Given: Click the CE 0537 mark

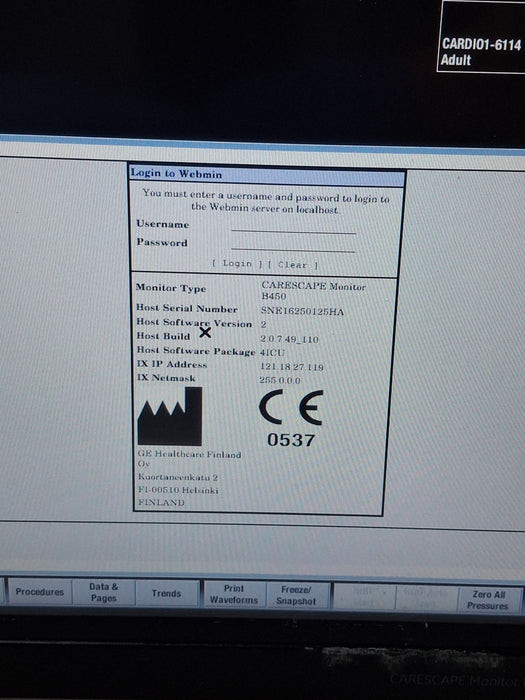Looking at the screenshot, I should pyautogui.click(x=291, y=418).
